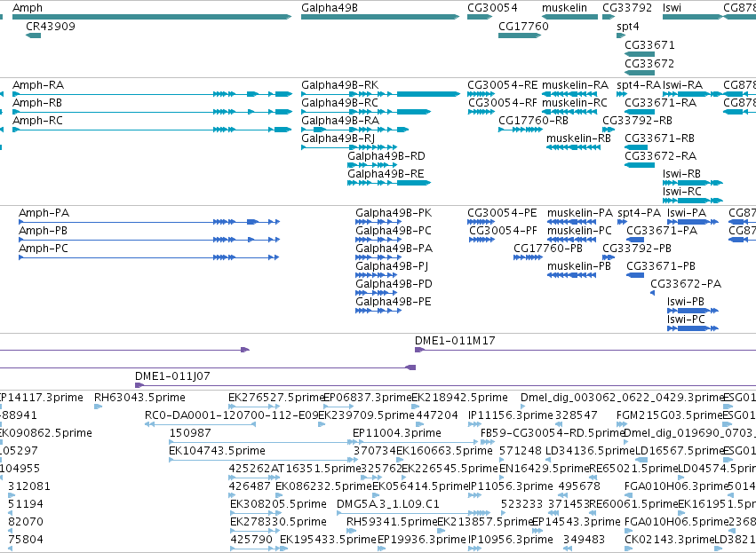Click the DMG5A.3_1.L09.C1 alignment

414,514
